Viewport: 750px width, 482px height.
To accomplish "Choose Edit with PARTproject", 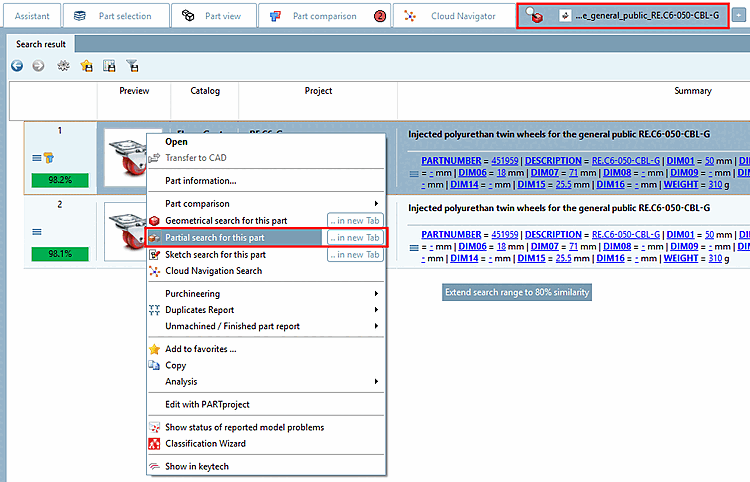I will pyautogui.click(x=265, y=405).
